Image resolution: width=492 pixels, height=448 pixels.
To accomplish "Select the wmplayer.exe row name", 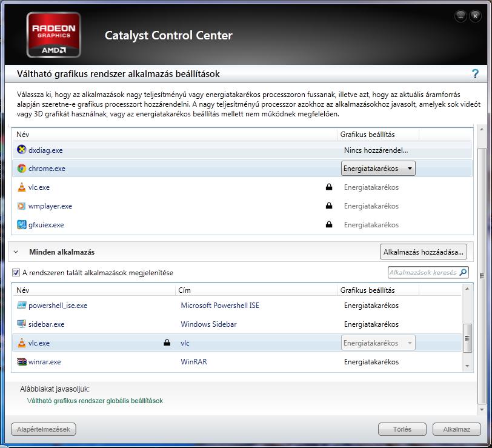I will (x=50, y=206).
